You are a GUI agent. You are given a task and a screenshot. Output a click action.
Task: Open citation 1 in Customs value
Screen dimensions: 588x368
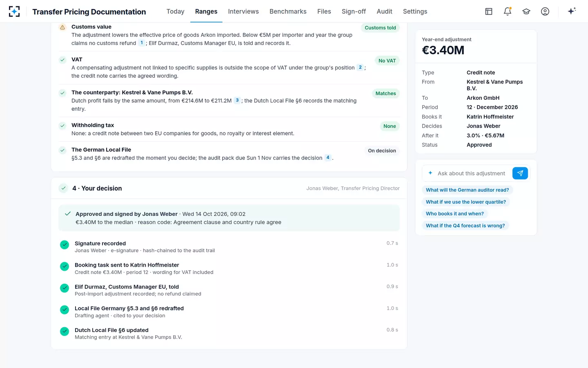click(142, 43)
